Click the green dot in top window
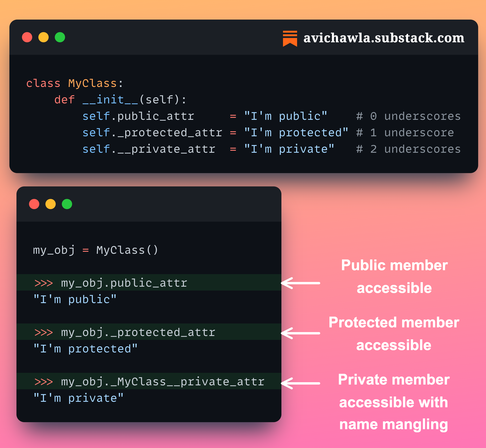The image size is (486, 448). 60,37
